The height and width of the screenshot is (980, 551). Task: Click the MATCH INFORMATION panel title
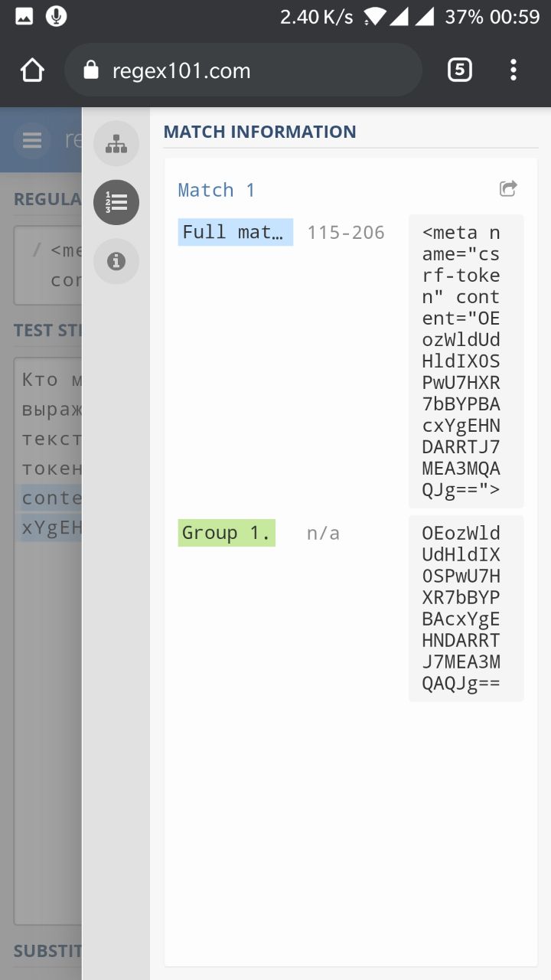260,132
